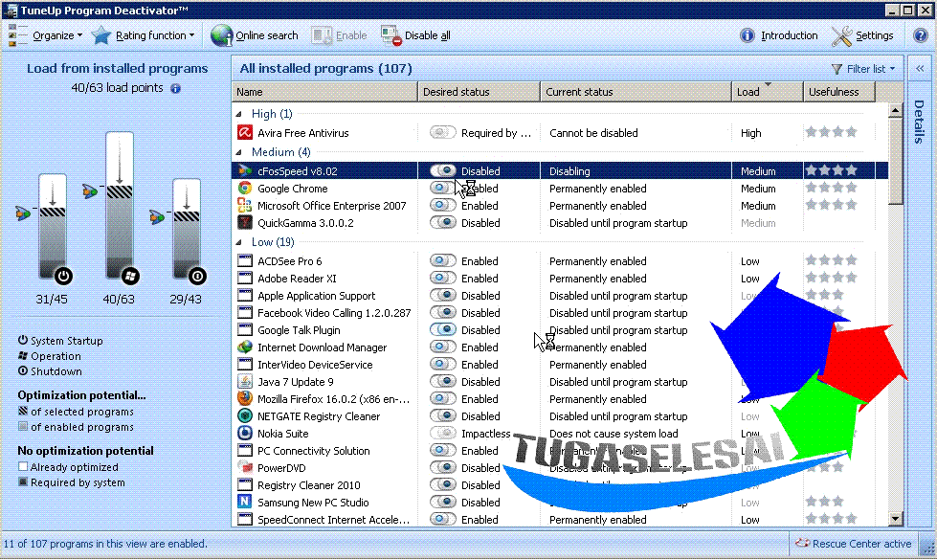Toggle the Google Chrome status switch
This screenshot has width=937, height=560.
pos(443,188)
